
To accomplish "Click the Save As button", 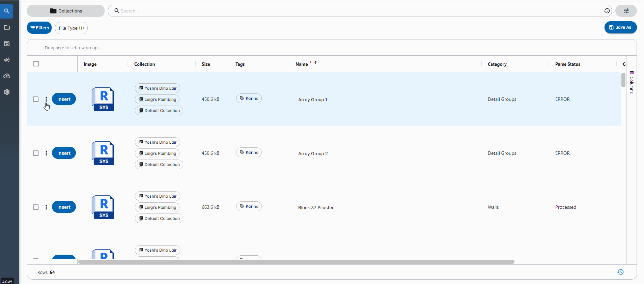I will (x=620, y=27).
